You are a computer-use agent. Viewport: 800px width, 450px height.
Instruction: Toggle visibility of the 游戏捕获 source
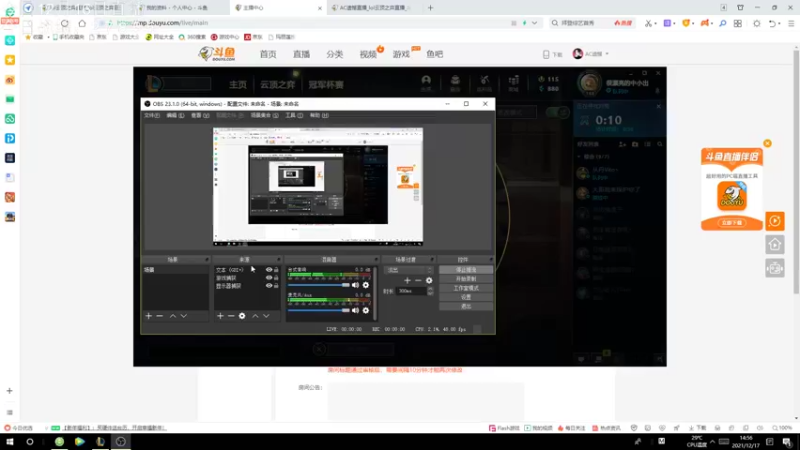269,278
